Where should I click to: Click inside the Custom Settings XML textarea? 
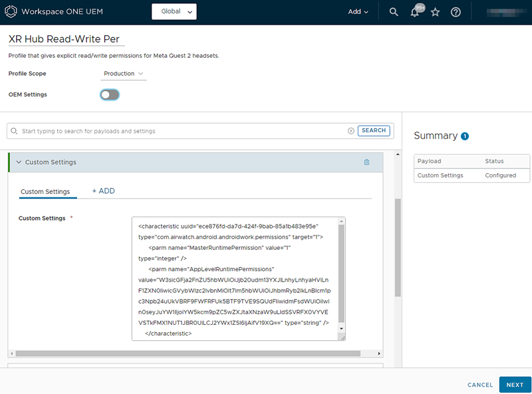[x=235, y=278]
